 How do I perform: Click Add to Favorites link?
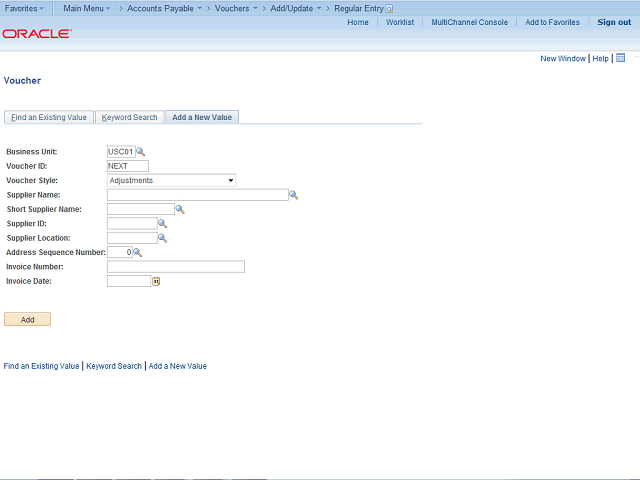coord(552,22)
